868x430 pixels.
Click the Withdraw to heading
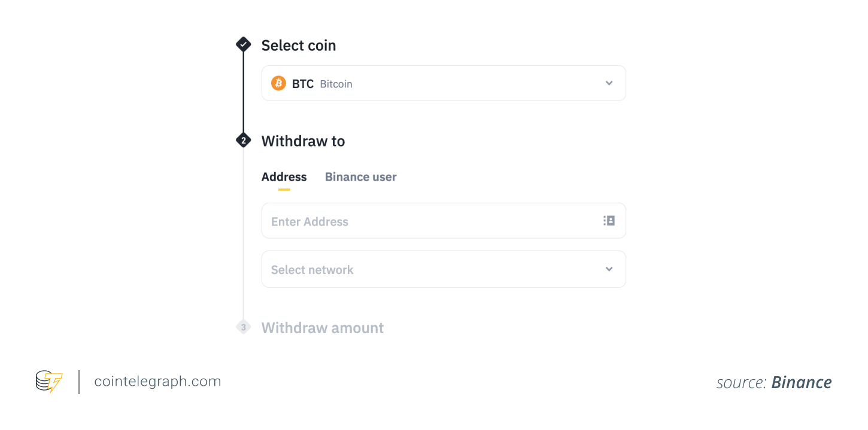tap(303, 141)
